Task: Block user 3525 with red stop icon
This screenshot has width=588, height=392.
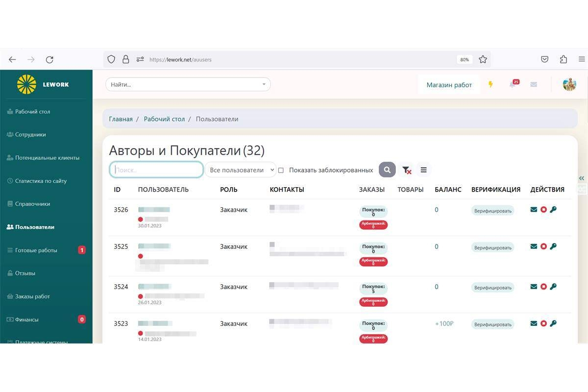Action: 543,246
